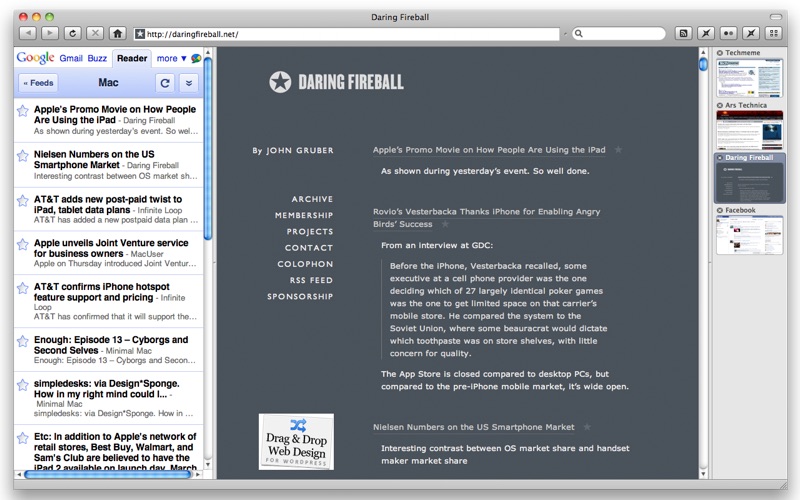The width and height of the screenshot is (800, 500).
Task: Go back to Feeds list
Action: [x=38, y=83]
